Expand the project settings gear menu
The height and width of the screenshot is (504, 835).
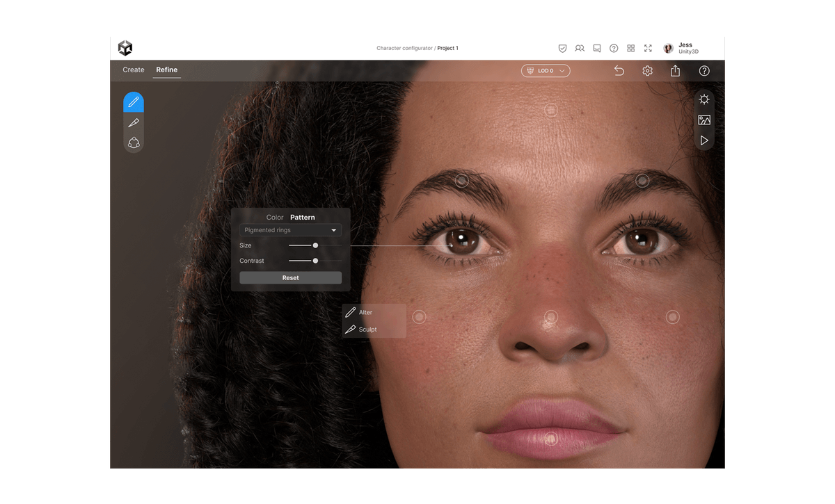coord(647,70)
